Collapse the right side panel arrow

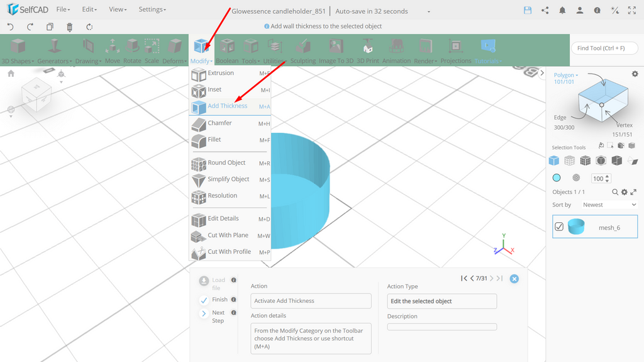click(541, 73)
